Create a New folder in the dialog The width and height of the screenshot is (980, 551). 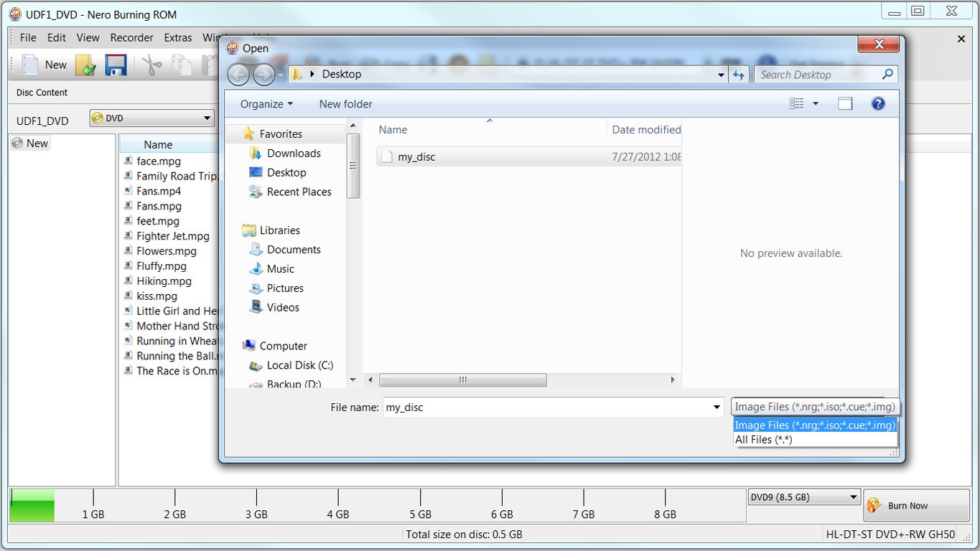coord(345,103)
